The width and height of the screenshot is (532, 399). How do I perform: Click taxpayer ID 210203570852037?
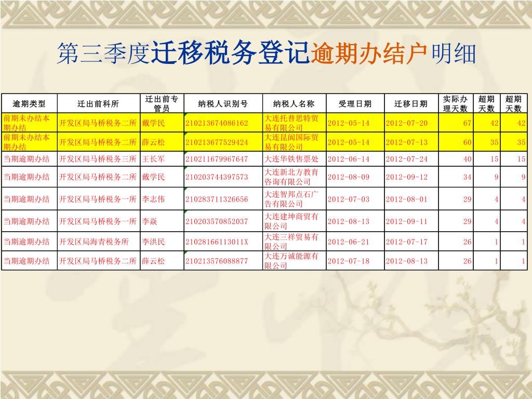click(x=217, y=221)
